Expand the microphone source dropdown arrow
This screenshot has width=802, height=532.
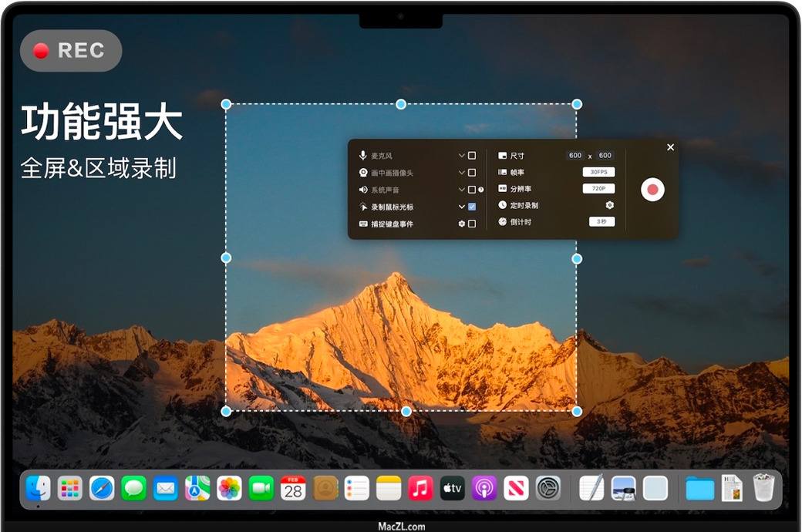click(x=462, y=156)
